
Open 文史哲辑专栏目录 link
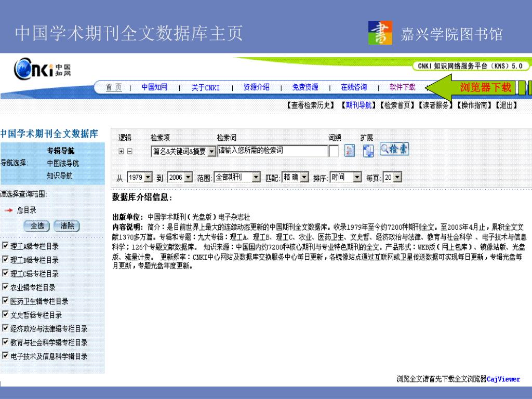tap(36, 315)
